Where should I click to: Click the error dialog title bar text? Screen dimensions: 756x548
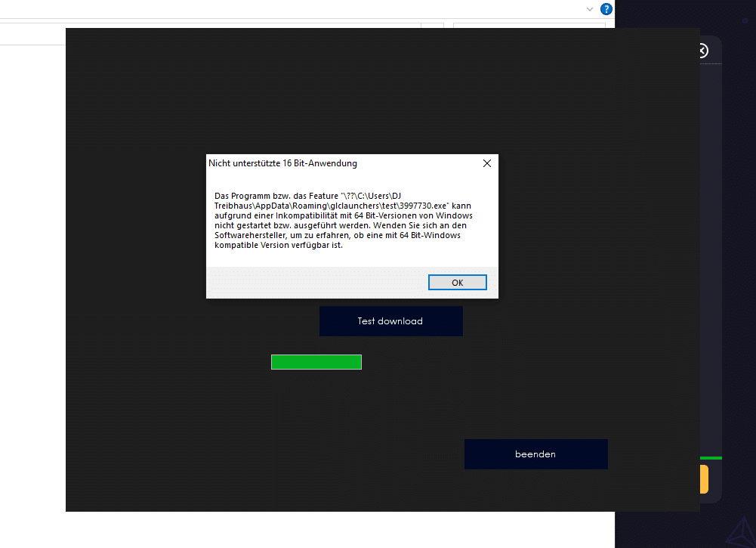pos(282,163)
